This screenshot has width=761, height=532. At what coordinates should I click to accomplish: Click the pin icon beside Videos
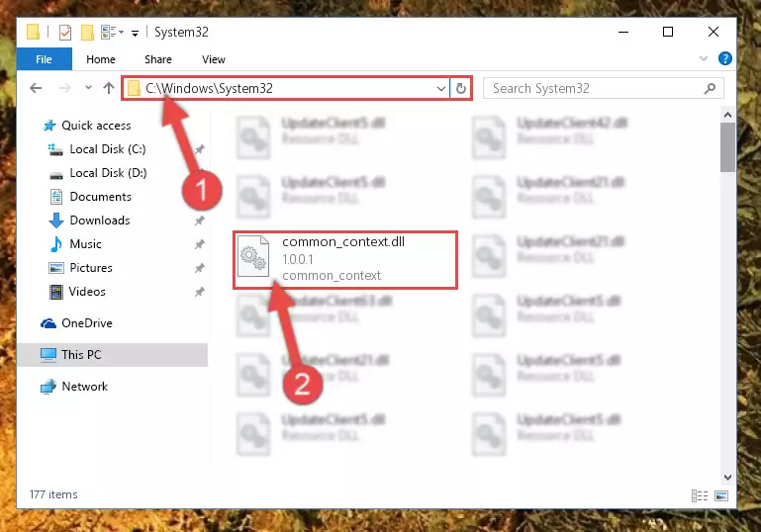point(200,293)
